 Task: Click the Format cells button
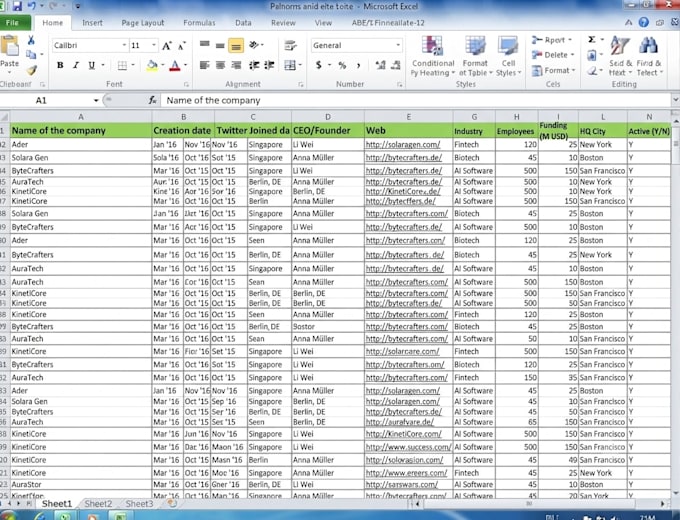(x=553, y=70)
